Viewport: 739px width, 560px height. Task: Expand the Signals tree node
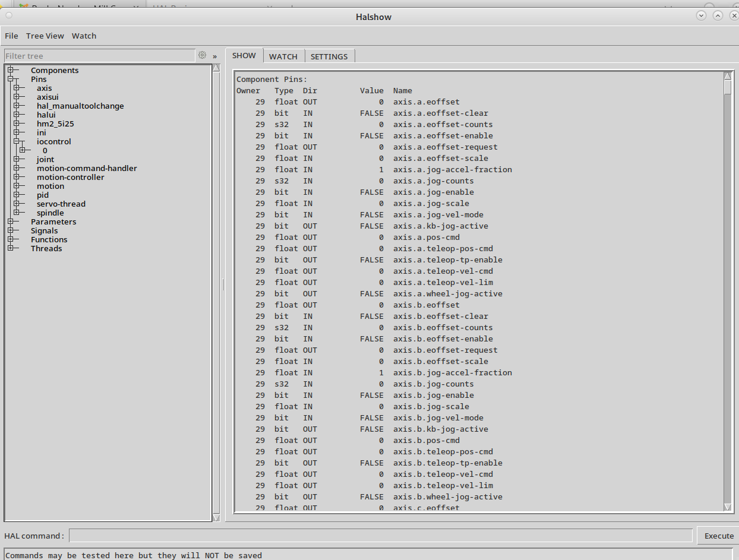[x=10, y=230]
